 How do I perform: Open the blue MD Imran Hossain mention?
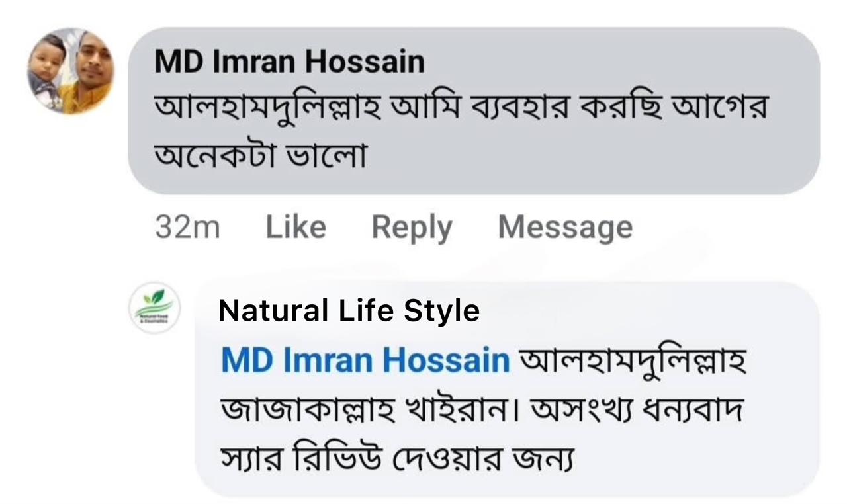[x=365, y=360]
